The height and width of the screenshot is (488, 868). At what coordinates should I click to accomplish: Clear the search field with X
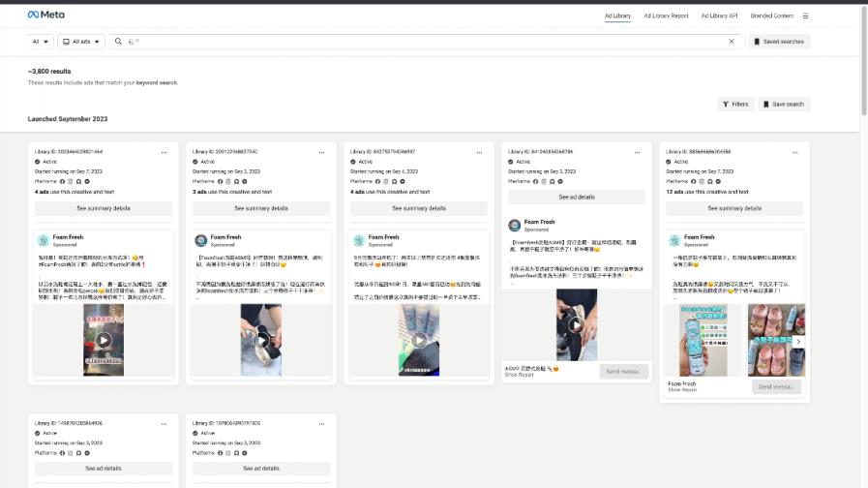732,42
